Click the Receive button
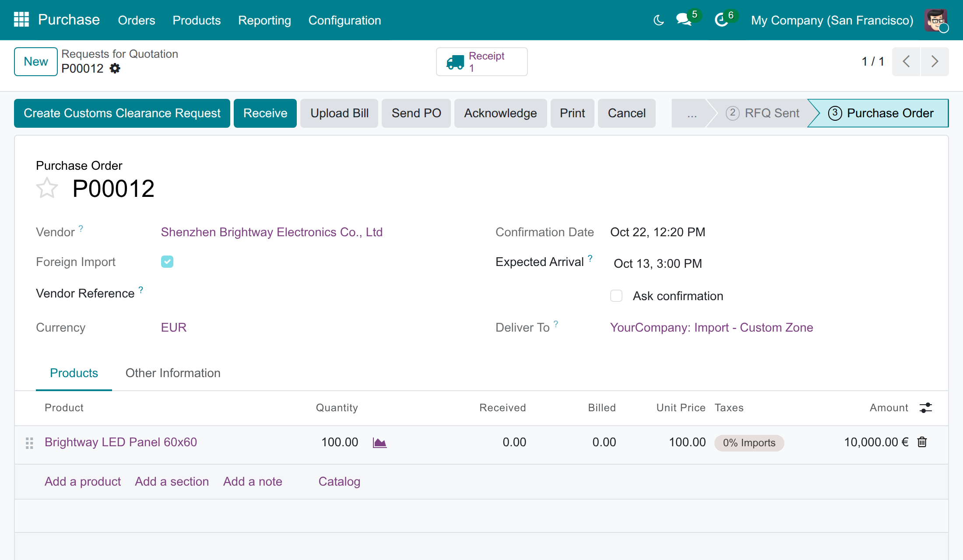The image size is (963, 560). [x=265, y=113]
